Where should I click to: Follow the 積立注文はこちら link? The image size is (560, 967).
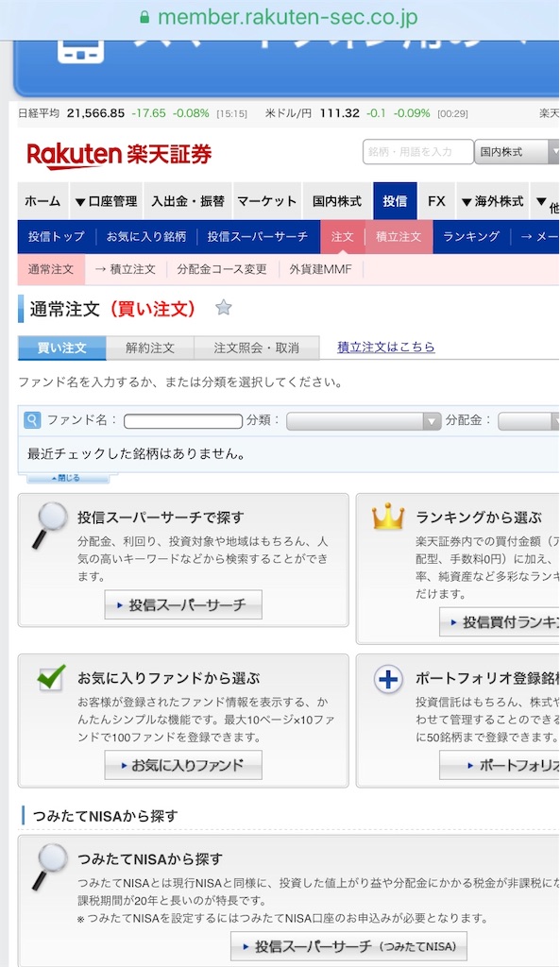tap(386, 348)
